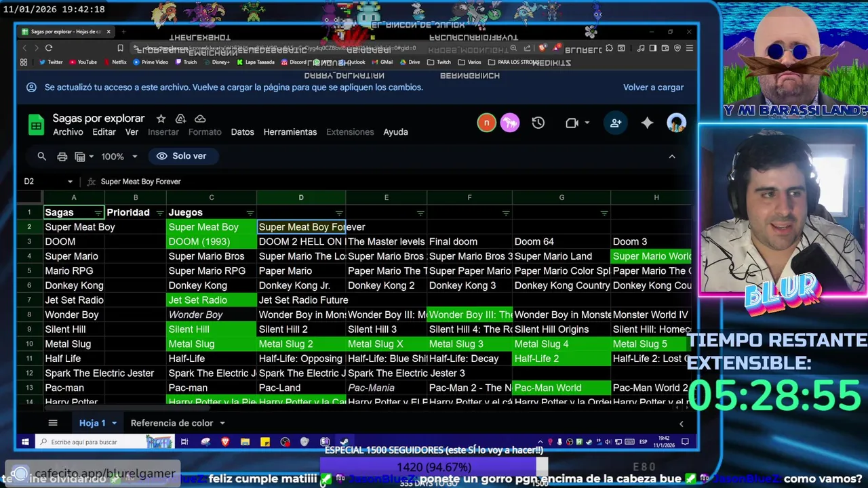Check the cloud save status icon

click(x=200, y=119)
